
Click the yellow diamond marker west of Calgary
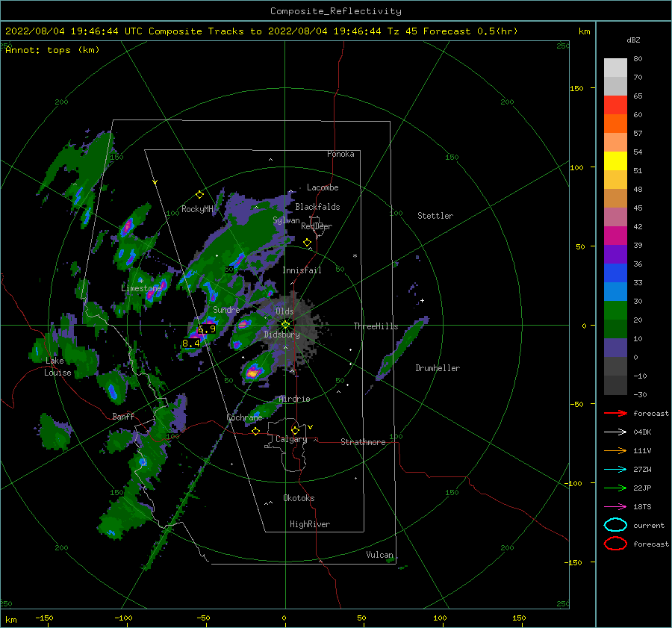pos(255,431)
